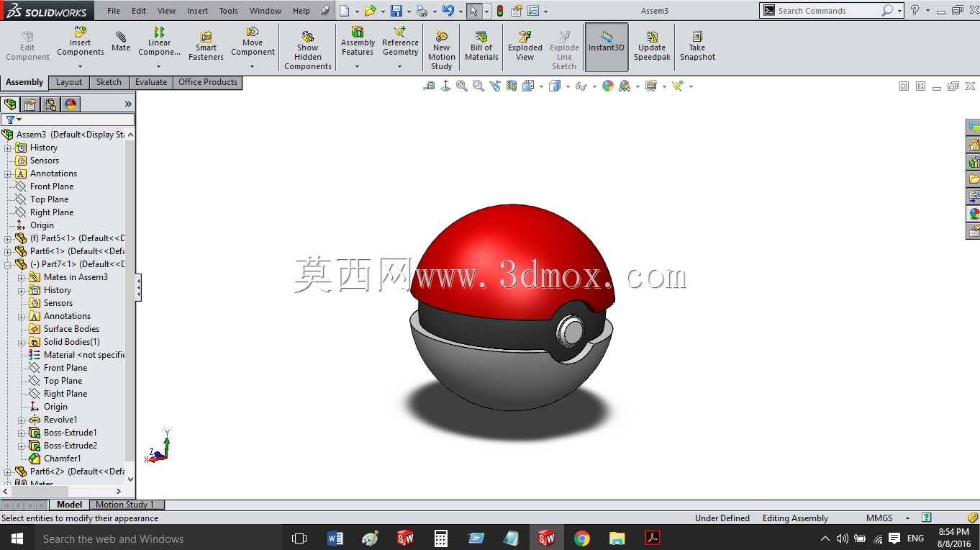Screen dimensions: 980x550
Task: Click the Section View icon
Action: click(512, 86)
